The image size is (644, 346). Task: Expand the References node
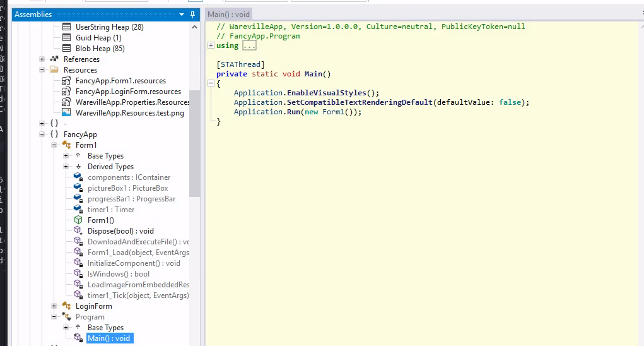point(42,59)
